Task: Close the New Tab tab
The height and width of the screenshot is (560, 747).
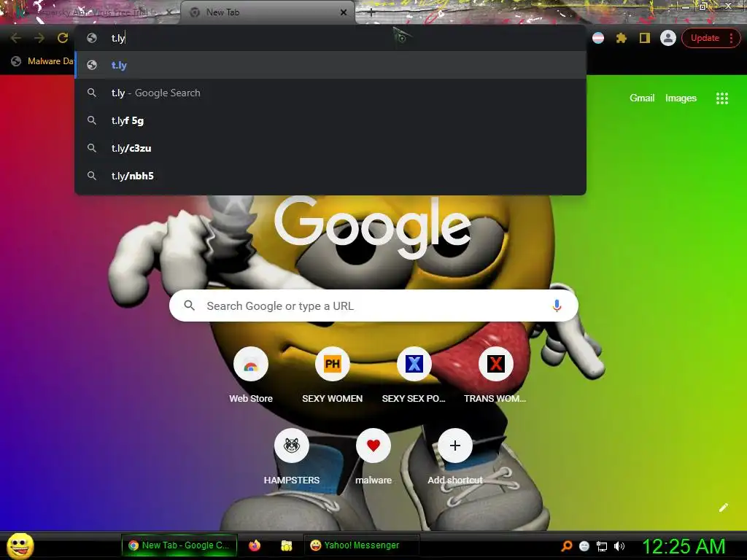Action: pyautogui.click(x=344, y=12)
